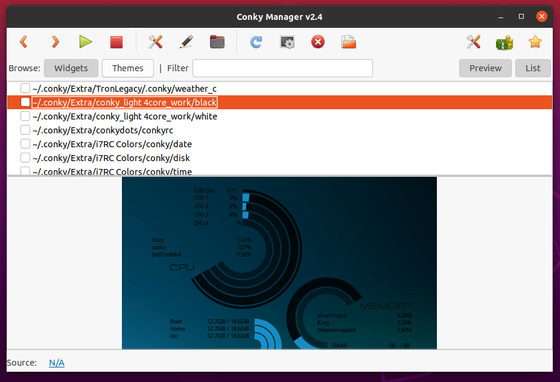560x382 pixels.
Task: Tick the i7RC Colors/conky/date checkbox
Action: coord(25,144)
